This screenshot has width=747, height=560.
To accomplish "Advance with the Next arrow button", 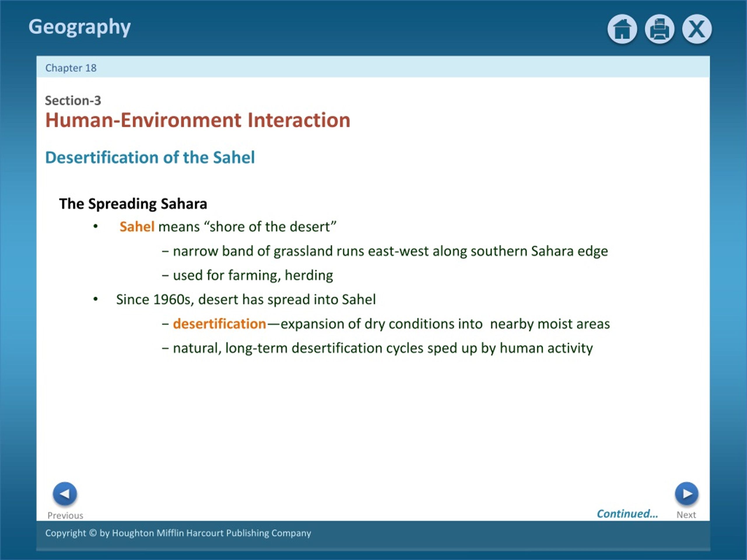I will coord(687,494).
